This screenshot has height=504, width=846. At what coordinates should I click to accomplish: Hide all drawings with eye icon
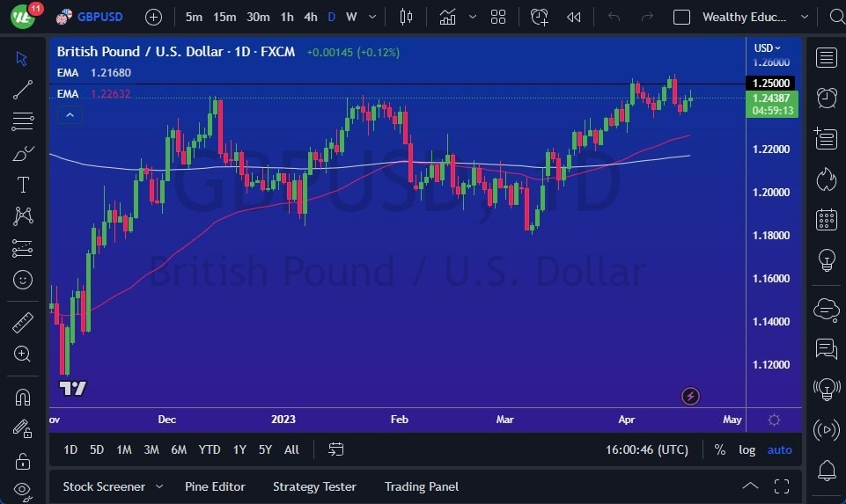[x=23, y=489]
